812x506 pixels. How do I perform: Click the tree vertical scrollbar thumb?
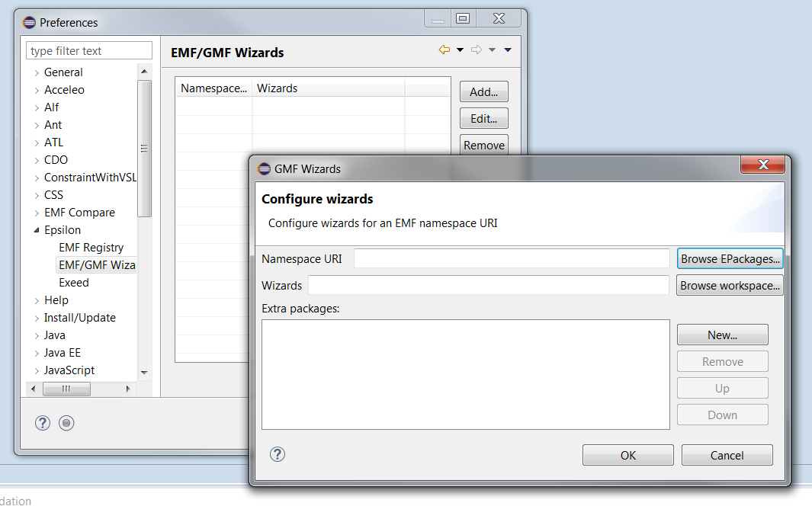144,149
